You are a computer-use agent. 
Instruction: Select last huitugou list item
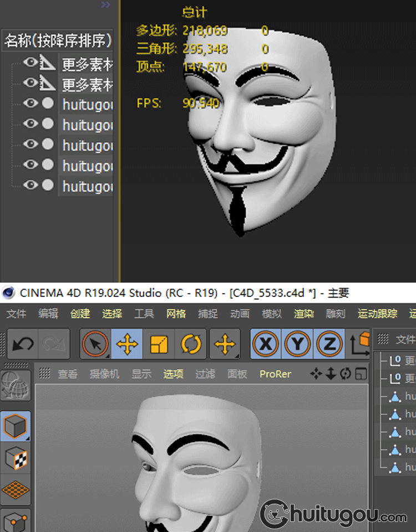87,187
